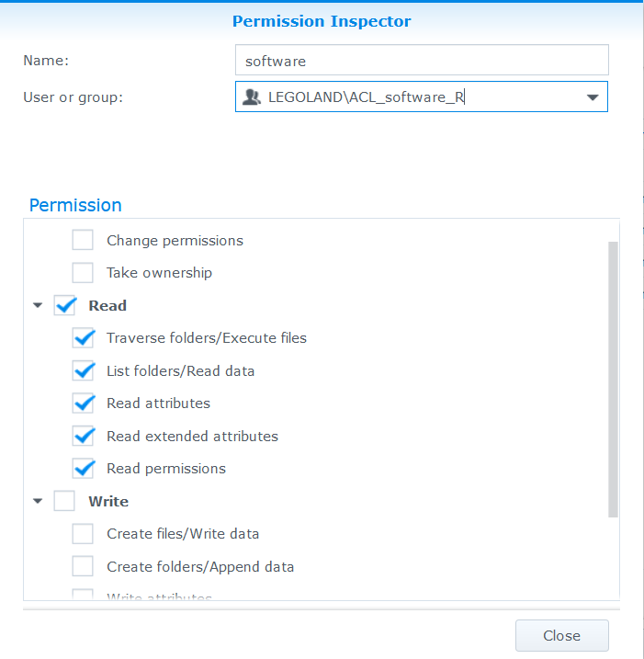Uncheck the Read permissions checkbox
Viewport: 644px width, 659px height.
83,469
